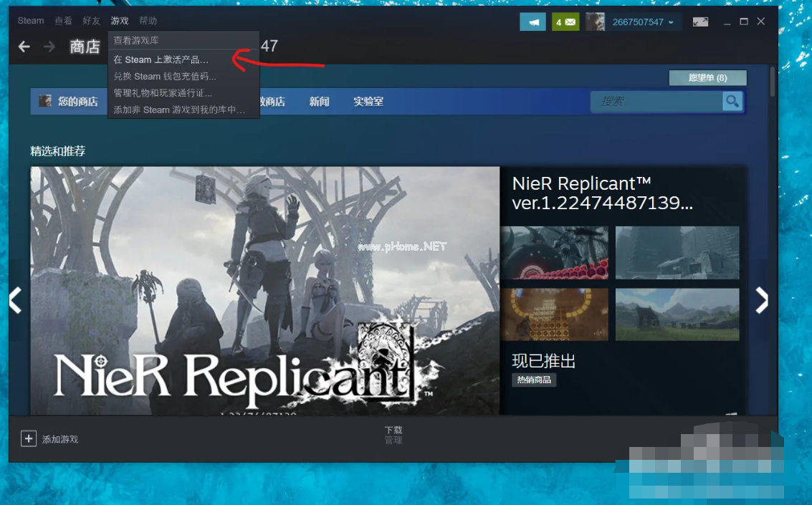Click the forward navigation arrow
This screenshot has width=812, height=505.
click(x=49, y=47)
